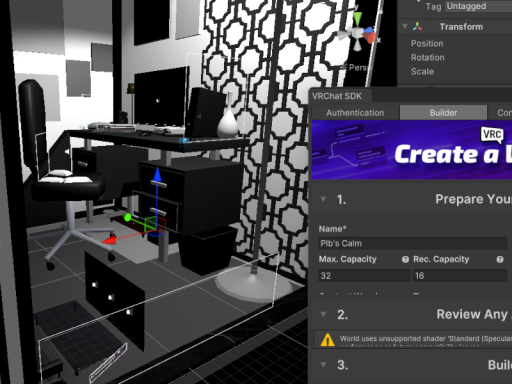Collapse the Transform component foldout arrow
Screen dimensions: 512x384
point(405,27)
